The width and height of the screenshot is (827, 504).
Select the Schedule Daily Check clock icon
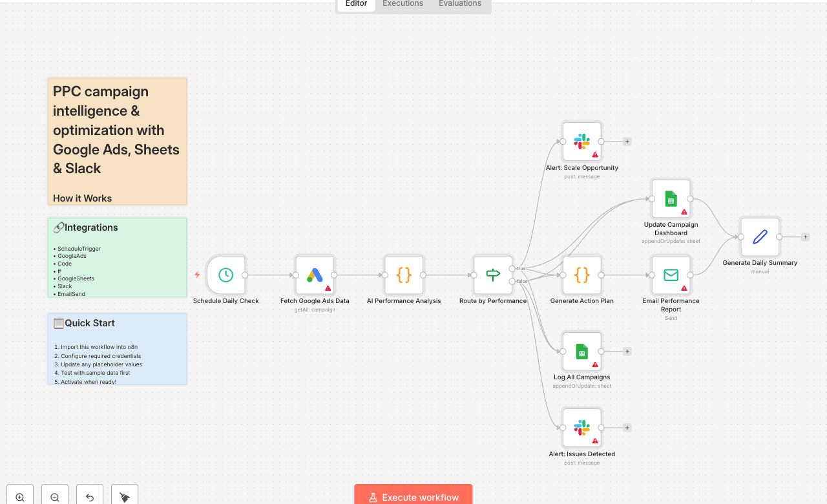(x=225, y=275)
